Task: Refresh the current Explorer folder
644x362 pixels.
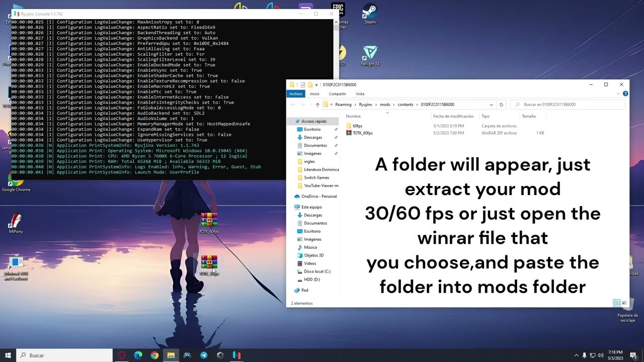Action: click(x=501, y=105)
